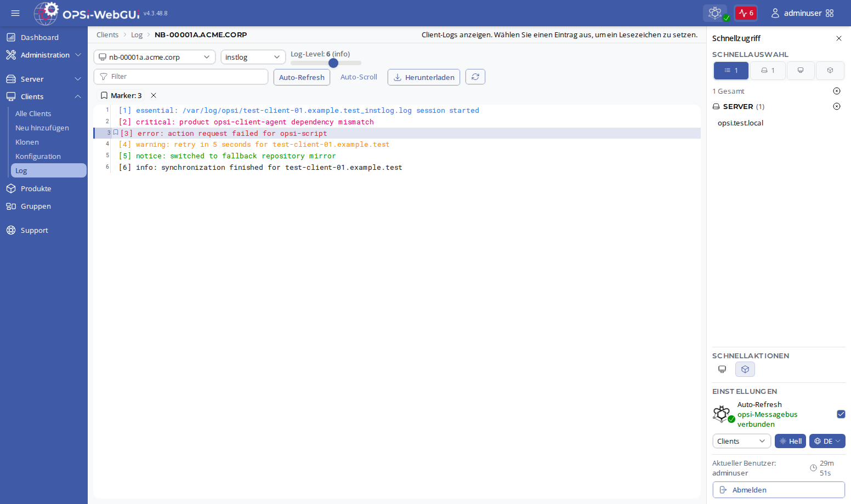
Task: Click the Marker: 3 bookmark tag
Action: [121, 95]
